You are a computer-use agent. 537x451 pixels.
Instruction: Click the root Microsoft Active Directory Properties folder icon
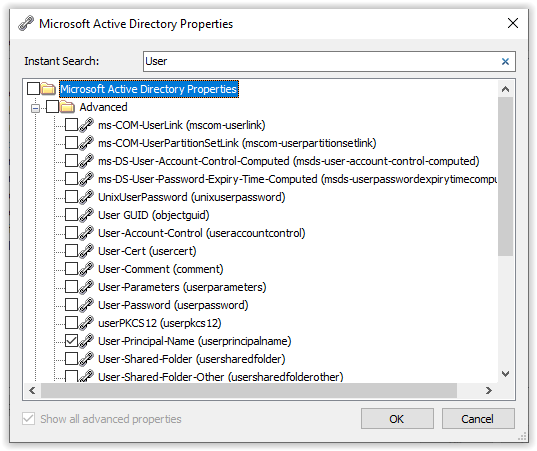[x=48, y=89]
